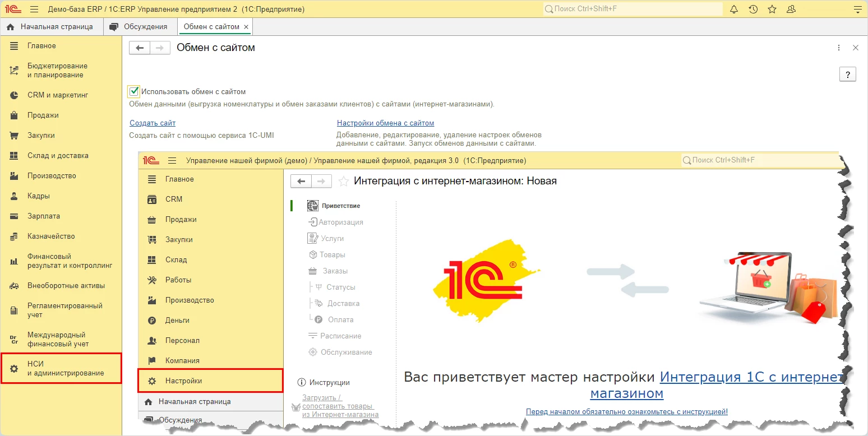Select the Статусы wizard step
This screenshot has height=436, width=868.
click(335, 287)
